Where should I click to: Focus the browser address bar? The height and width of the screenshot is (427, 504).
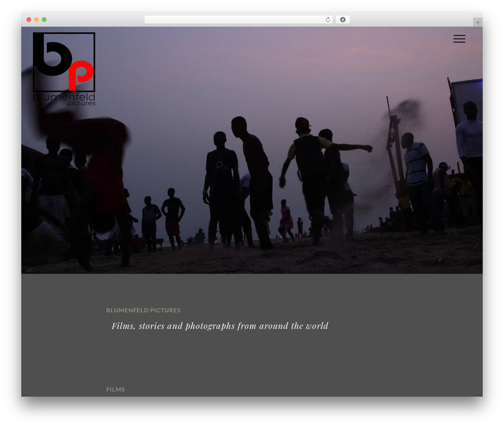click(x=238, y=20)
